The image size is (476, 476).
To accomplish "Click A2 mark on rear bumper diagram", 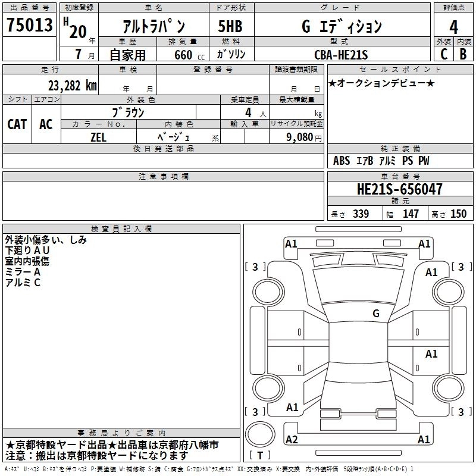I will click(x=292, y=439).
